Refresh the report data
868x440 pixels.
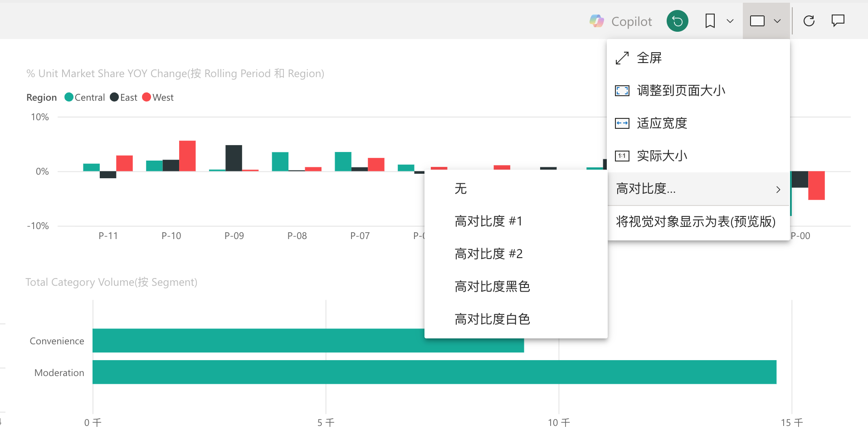[x=809, y=20]
